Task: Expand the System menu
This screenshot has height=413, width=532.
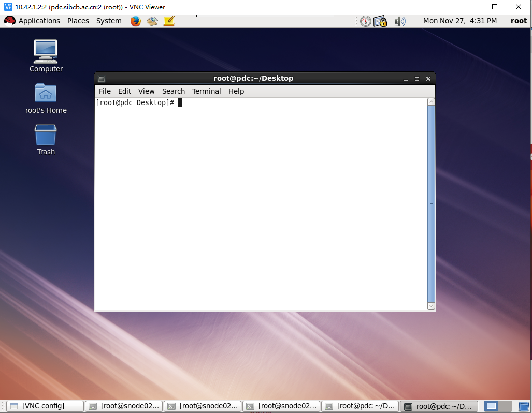Action: 109,21
